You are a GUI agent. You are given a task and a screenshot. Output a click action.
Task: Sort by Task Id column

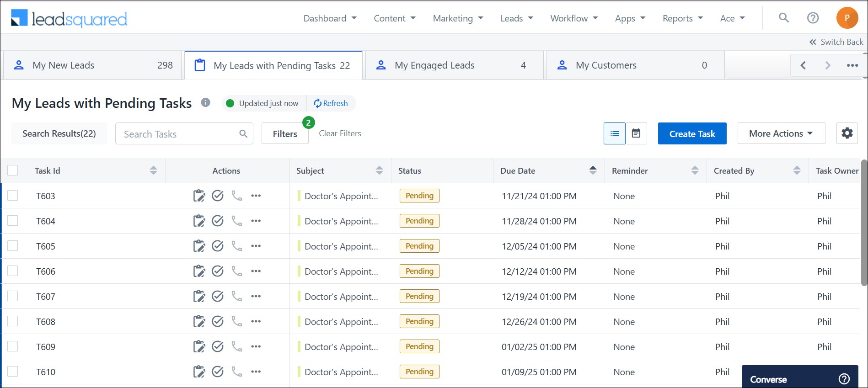153,170
